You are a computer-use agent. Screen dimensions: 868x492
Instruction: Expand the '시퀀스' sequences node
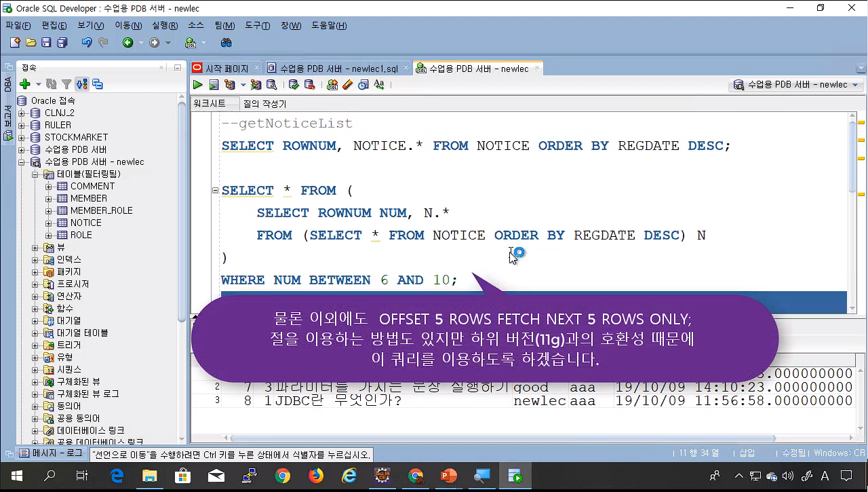point(35,369)
